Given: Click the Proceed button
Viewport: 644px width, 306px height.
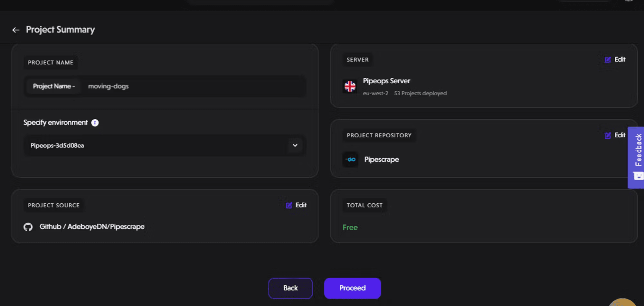Looking at the screenshot, I should [x=353, y=288].
